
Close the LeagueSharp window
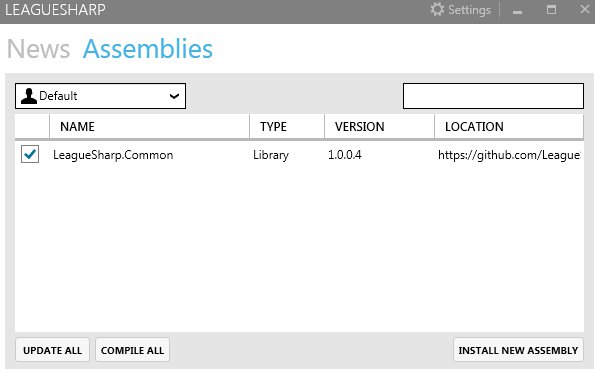pyautogui.click(x=585, y=9)
